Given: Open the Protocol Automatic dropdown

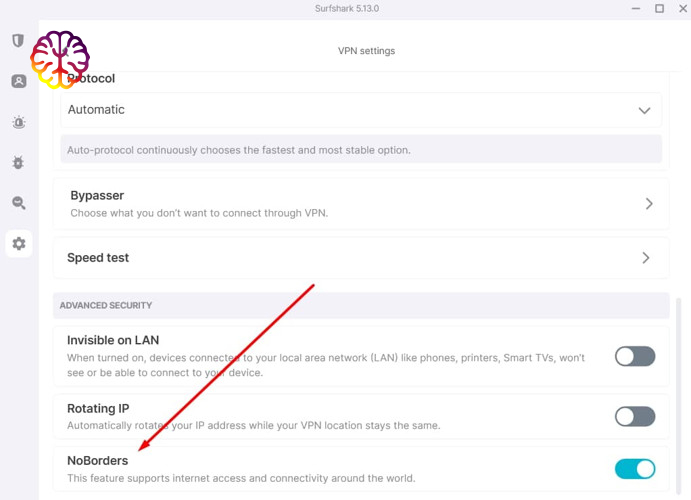Looking at the screenshot, I should click(x=361, y=110).
